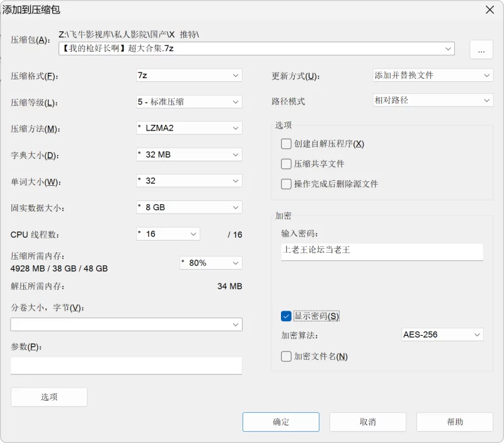
Task: Uncheck the 显示密码 checkbox
Action: tap(287, 316)
